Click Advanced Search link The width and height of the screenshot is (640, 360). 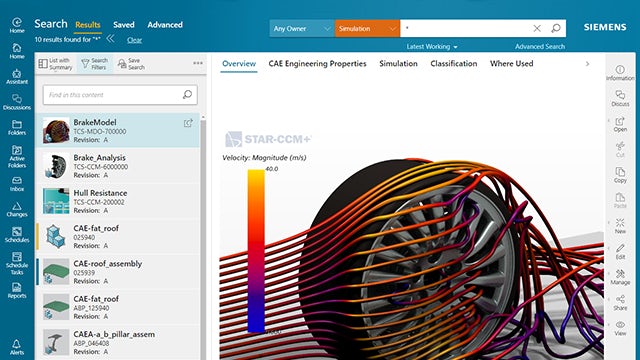coord(540,47)
